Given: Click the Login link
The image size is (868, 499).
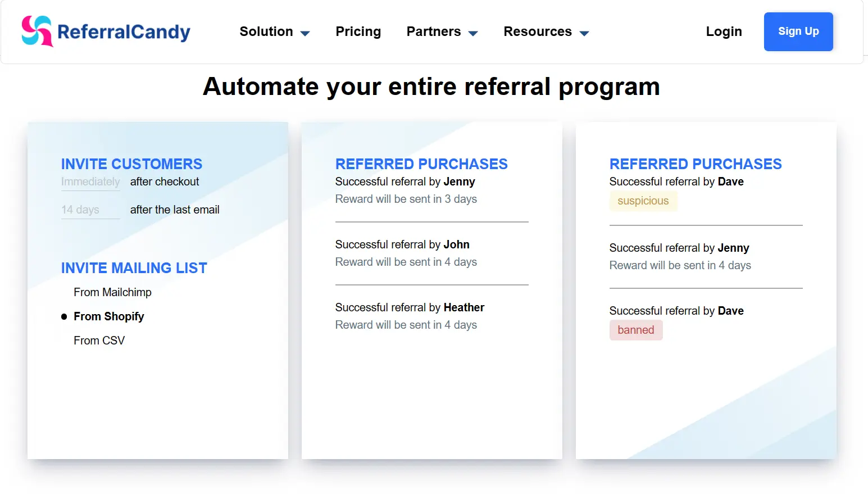Looking at the screenshot, I should tap(724, 31).
